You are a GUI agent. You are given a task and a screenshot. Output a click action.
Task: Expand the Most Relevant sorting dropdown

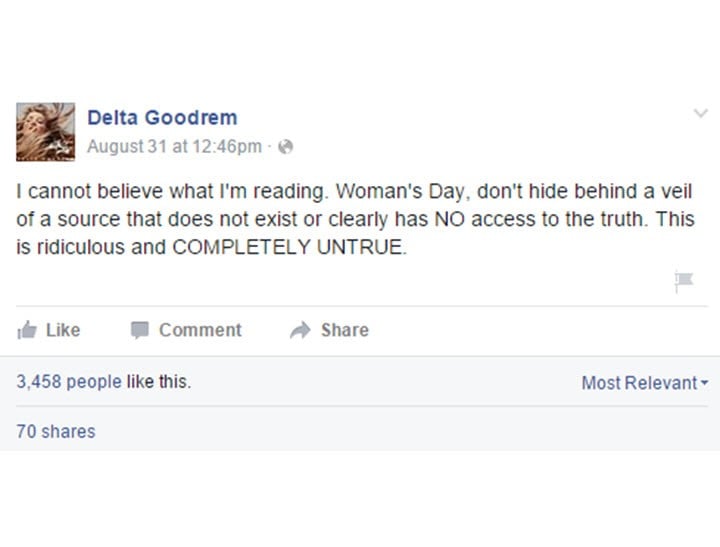click(645, 383)
